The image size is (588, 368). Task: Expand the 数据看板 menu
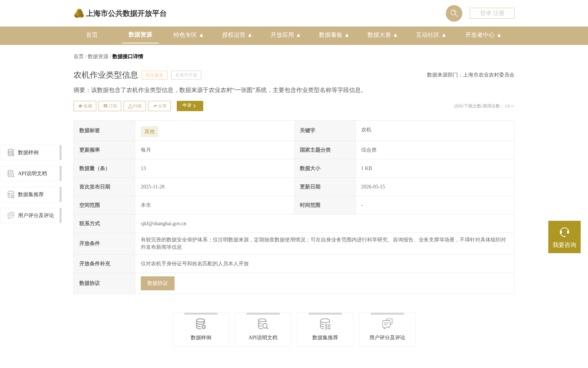coord(334,35)
